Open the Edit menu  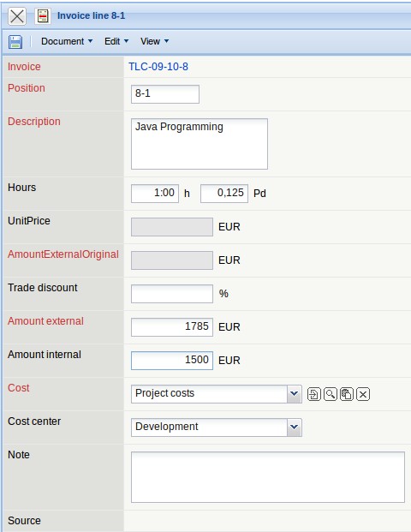116,41
